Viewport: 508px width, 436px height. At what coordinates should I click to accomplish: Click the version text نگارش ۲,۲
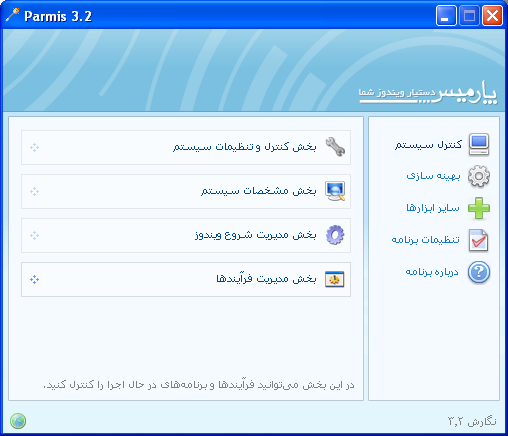point(472,421)
